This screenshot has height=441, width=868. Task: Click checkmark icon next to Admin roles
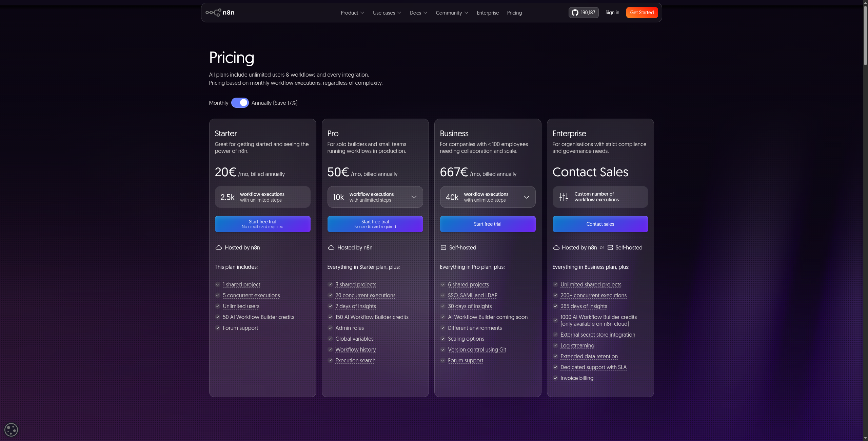click(330, 328)
